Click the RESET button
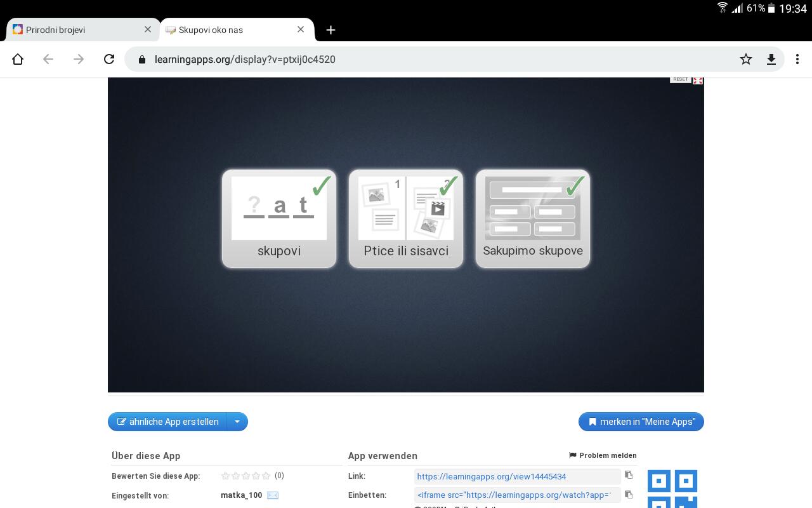Image resolution: width=812 pixels, height=508 pixels. click(x=680, y=79)
